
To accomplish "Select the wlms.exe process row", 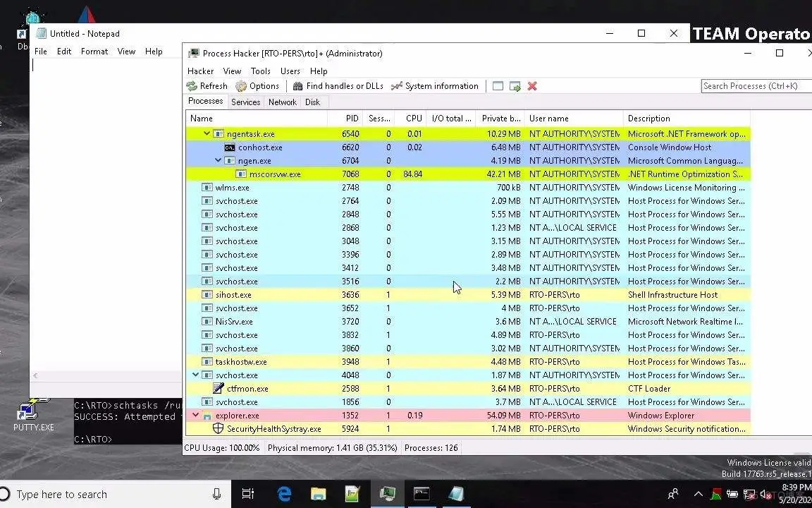I will click(x=467, y=188).
